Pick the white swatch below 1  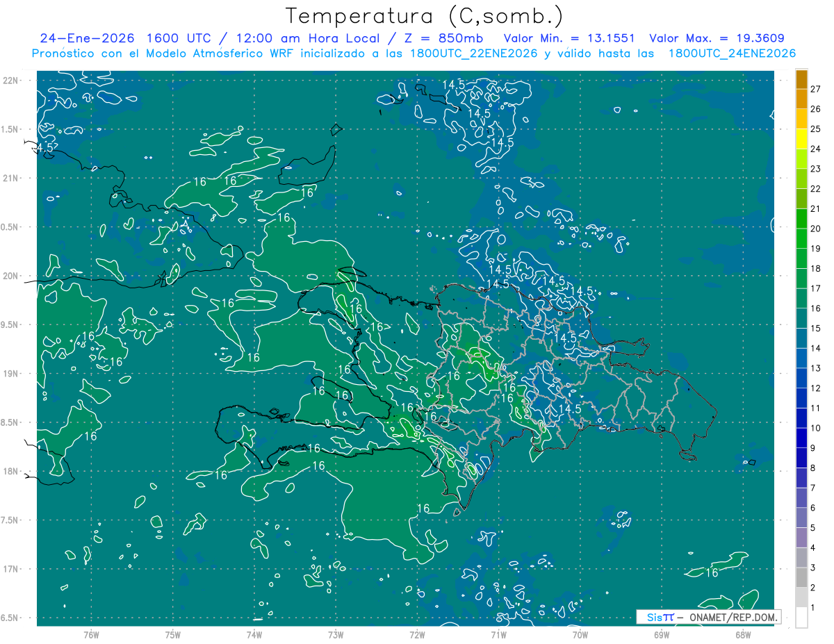click(x=801, y=618)
